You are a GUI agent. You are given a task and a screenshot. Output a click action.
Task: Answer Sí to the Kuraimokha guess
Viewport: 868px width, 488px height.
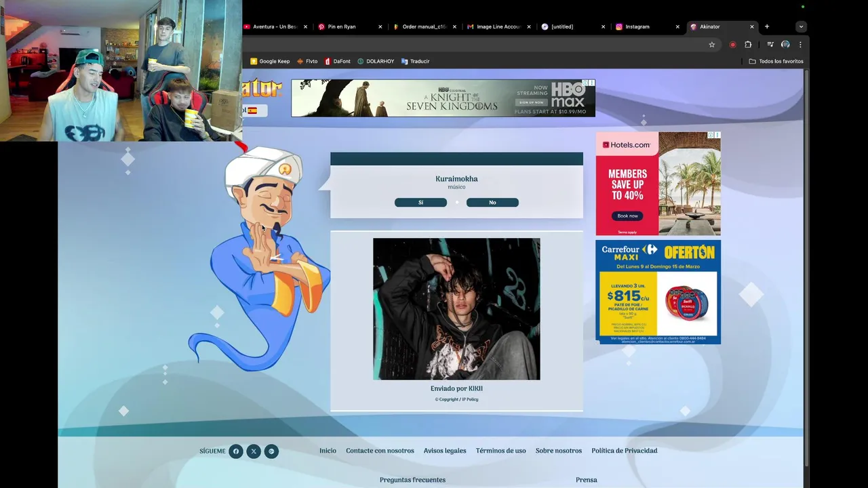click(x=420, y=203)
